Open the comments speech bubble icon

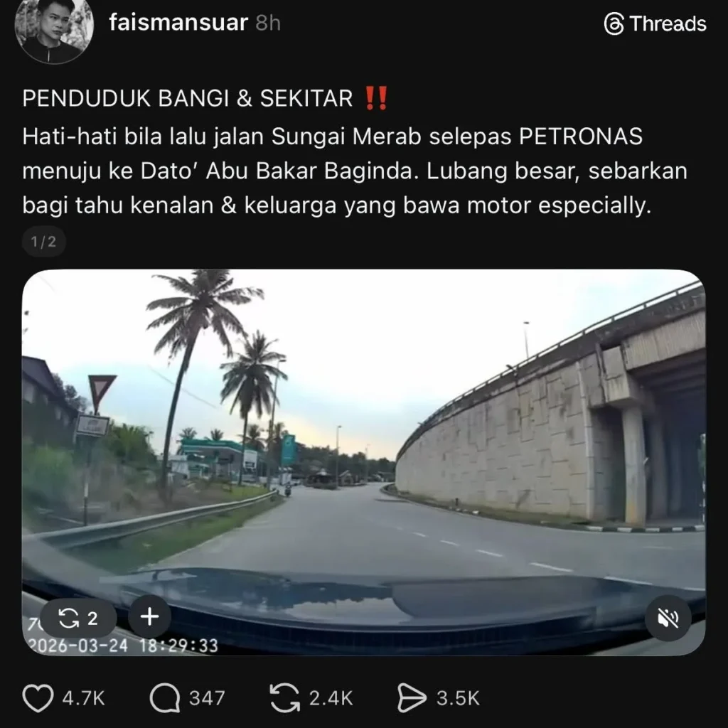pyautogui.click(x=165, y=698)
